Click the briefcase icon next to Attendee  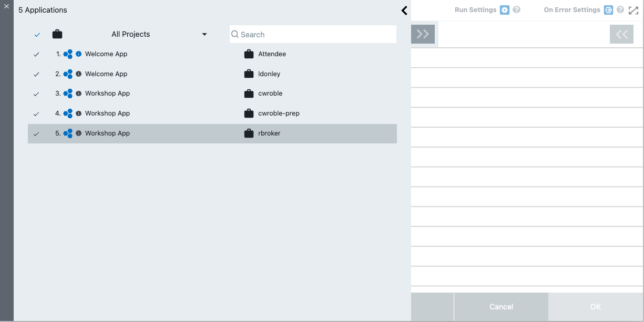[x=248, y=54]
